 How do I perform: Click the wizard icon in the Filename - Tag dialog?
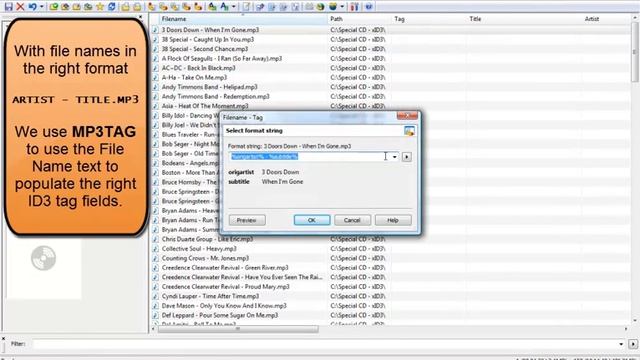[409, 131]
